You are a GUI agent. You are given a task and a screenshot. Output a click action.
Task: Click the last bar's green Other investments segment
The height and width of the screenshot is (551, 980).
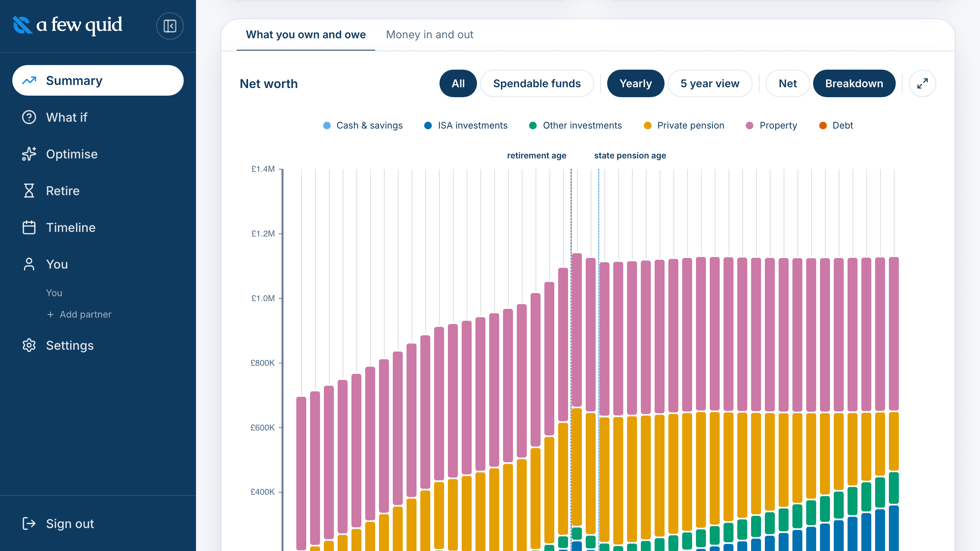[894, 488]
